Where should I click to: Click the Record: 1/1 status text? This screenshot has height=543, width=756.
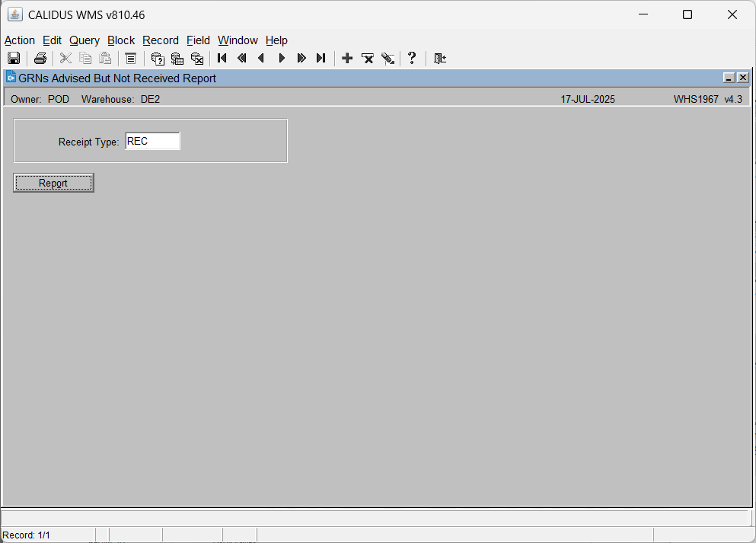click(26, 535)
